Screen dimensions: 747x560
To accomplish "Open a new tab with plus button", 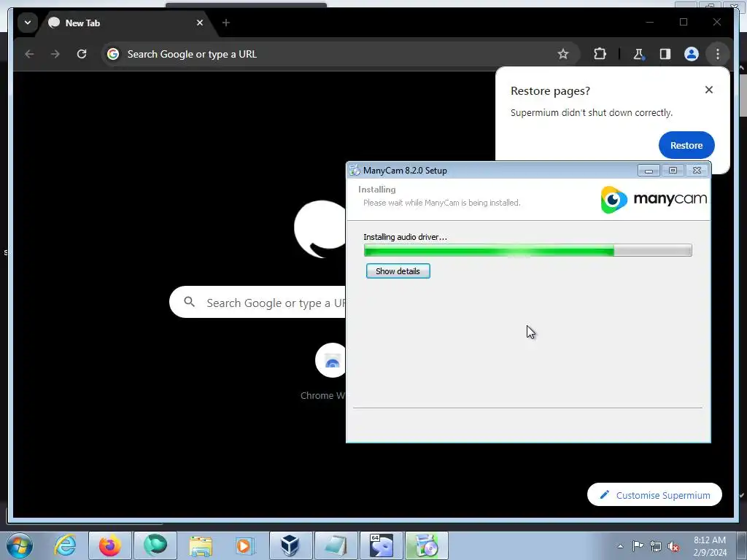I will pos(226,23).
